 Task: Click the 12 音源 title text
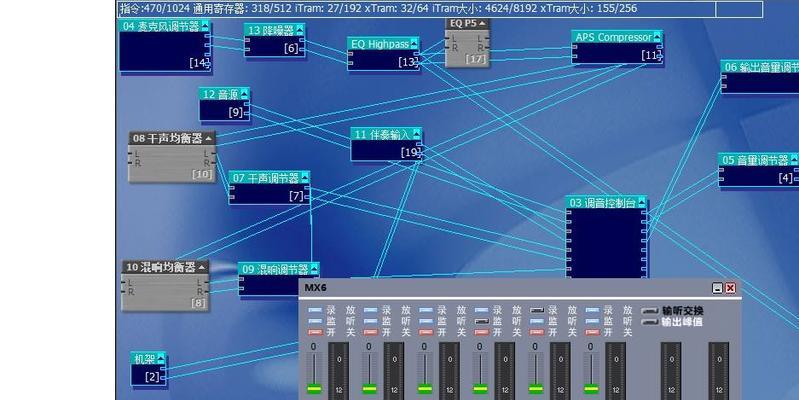point(220,94)
